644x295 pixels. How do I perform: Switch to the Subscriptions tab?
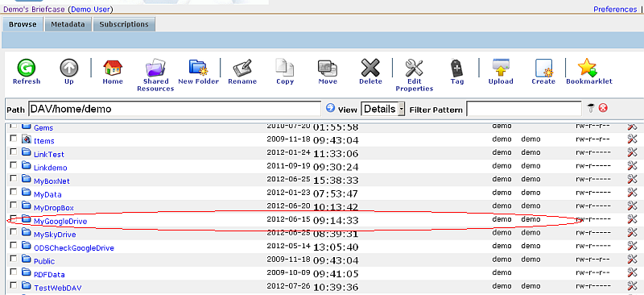(124, 24)
